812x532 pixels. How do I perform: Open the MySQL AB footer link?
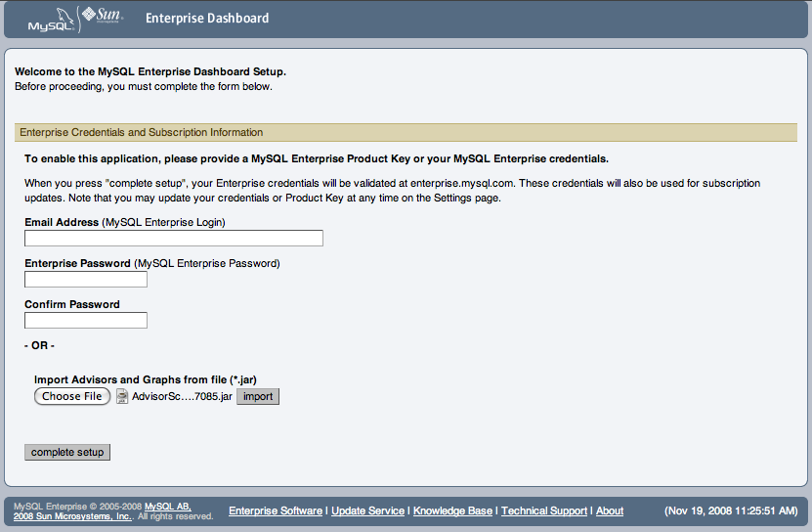167,507
